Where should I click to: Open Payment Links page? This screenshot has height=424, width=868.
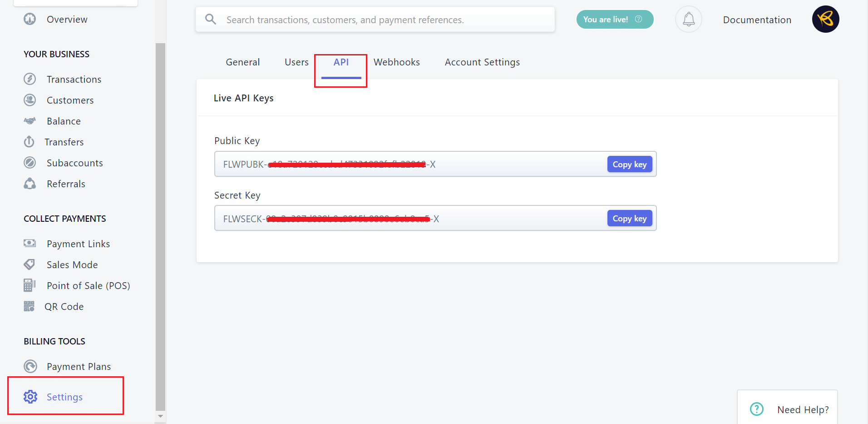click(x=78, y=244)
